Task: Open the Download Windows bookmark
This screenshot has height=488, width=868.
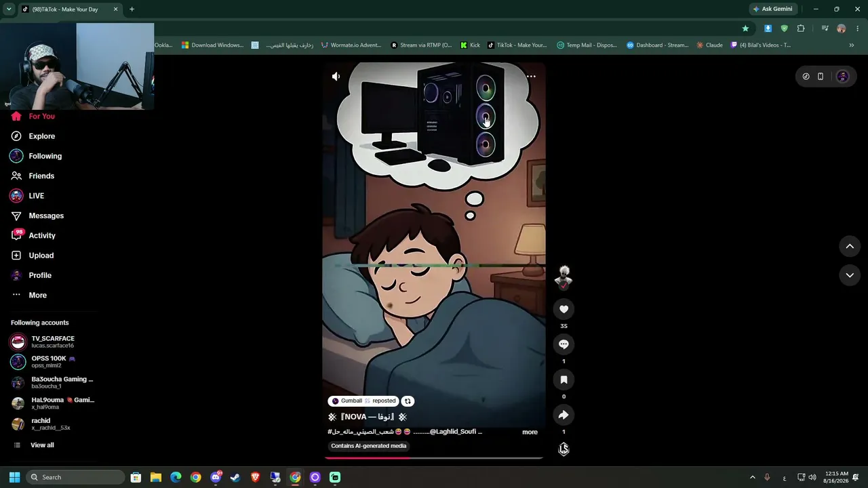Action: pyautogui.click(x=212, y=45)
